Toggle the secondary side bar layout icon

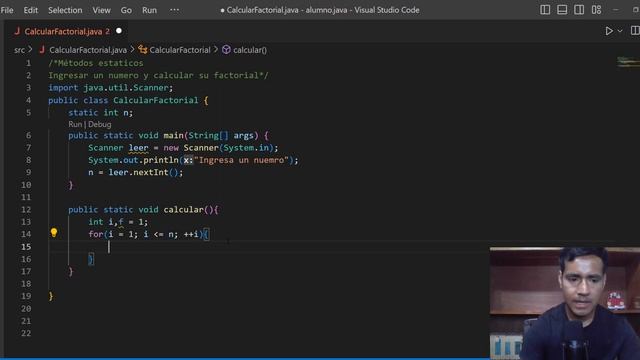pyautogui.click(x=579, y=10)
